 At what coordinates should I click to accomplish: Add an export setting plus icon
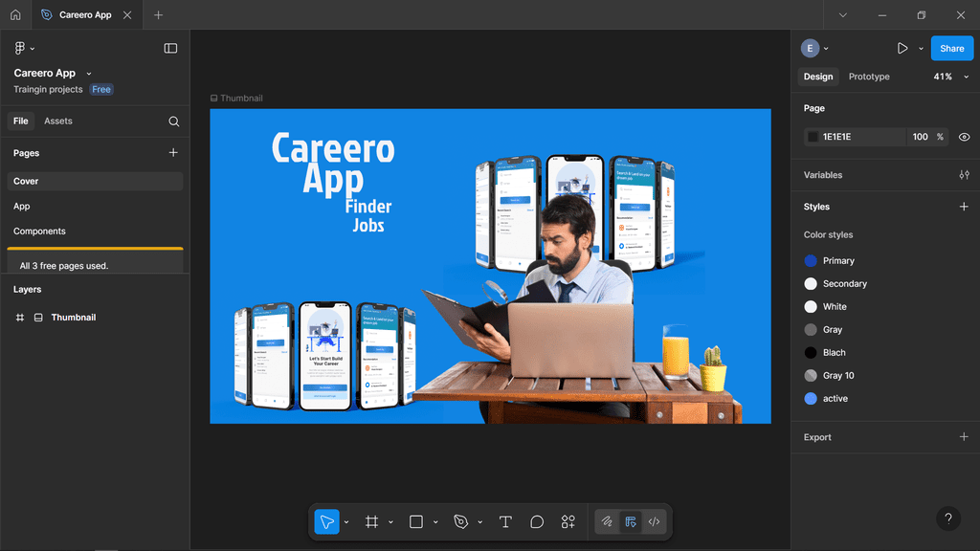click(x=964, y=436)
